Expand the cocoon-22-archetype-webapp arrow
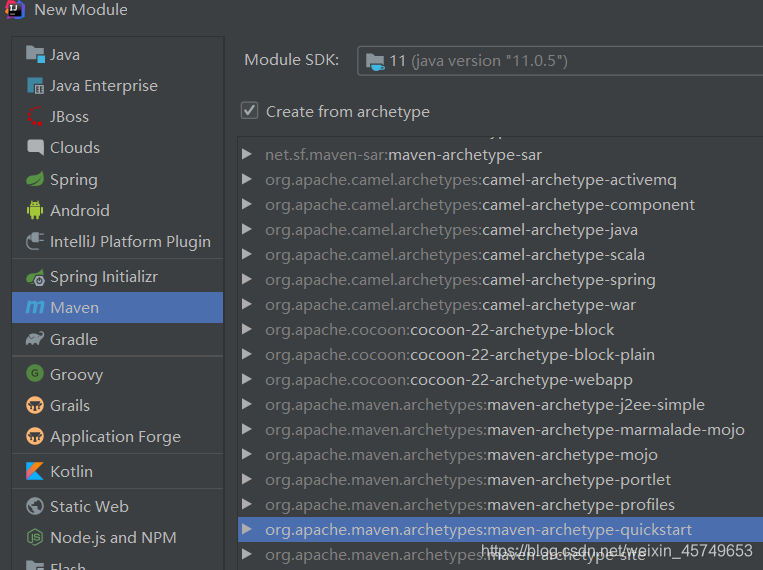The image size is (763, 570). click(x=247, y=379)
